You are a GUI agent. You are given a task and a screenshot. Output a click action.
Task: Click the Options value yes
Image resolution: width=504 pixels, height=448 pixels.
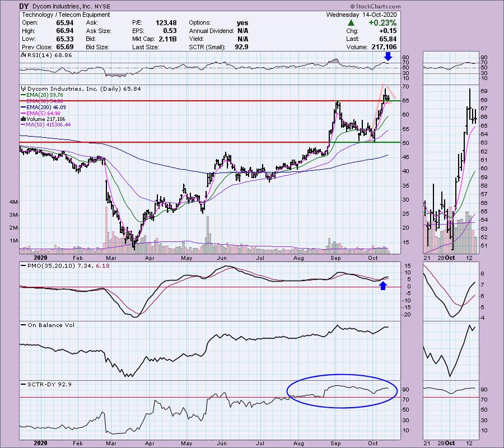pyautogui.click(x=242, y=23)
